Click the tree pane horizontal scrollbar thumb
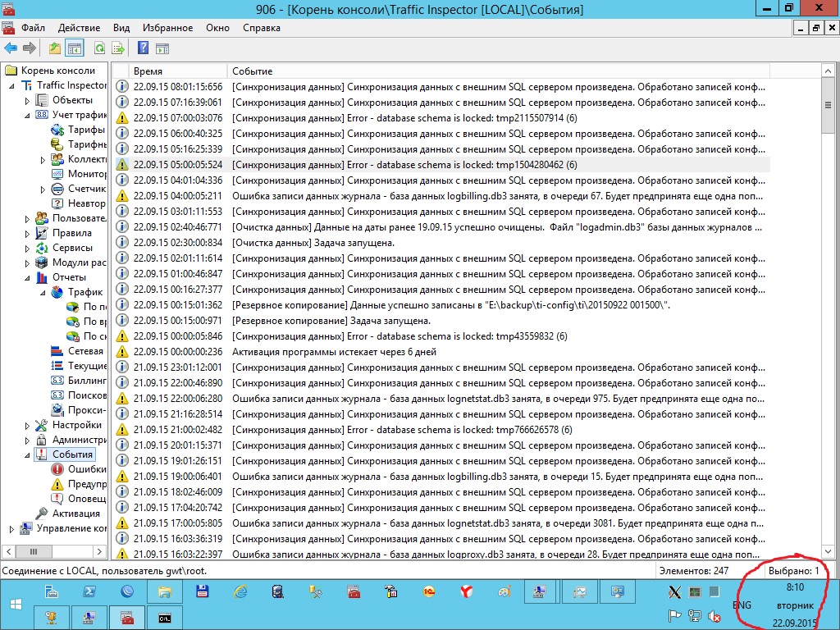 tap(33, 551)
